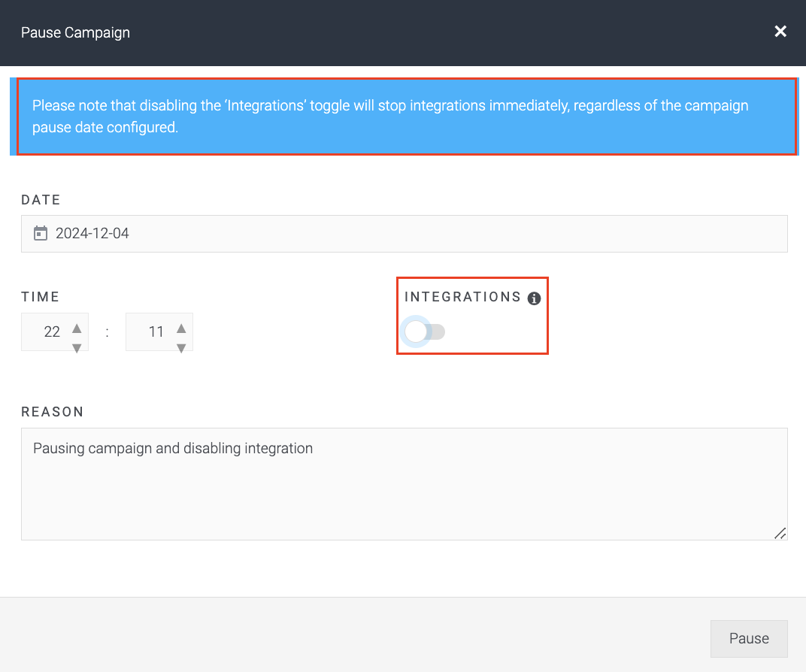This screenshot has height=672, width=806.
Task: Toggle the Integrations switch
Action: pos(423,332)
